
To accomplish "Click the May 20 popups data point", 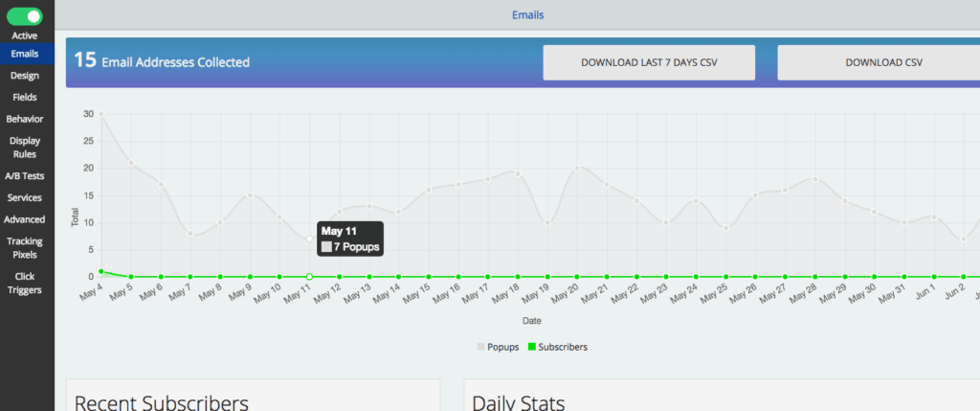I will (x=577, y=169).
